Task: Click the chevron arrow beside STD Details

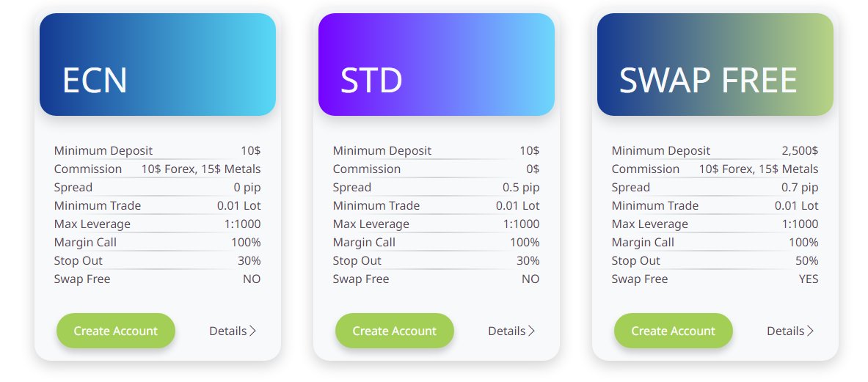Action: [532, 331]
